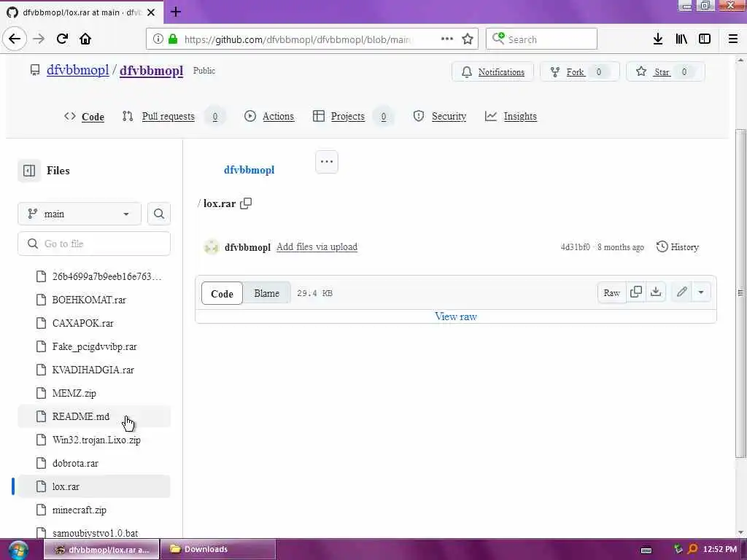Open the bold dfvbbmopl repository name link
Screen dimensions: 747x560
(x=152, y=71)
